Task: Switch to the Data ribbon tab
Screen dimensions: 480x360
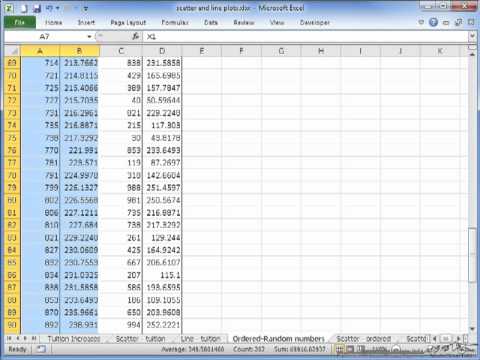Action: click(x=211, y=22)
